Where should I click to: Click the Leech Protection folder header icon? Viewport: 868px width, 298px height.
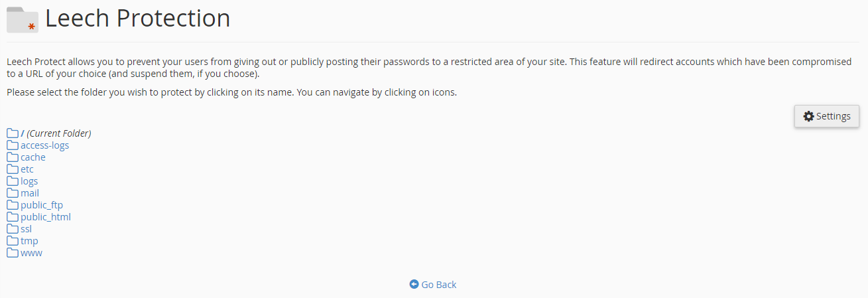(x=23, y=20)
